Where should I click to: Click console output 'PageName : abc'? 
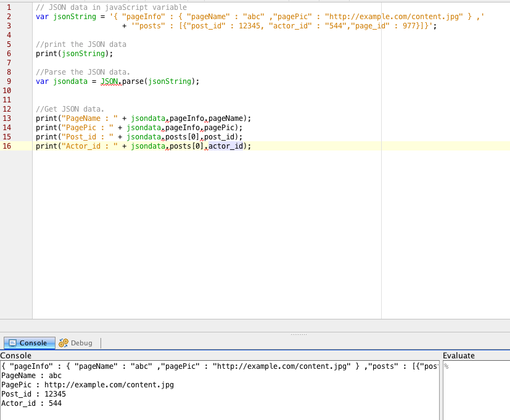[31, 376]
